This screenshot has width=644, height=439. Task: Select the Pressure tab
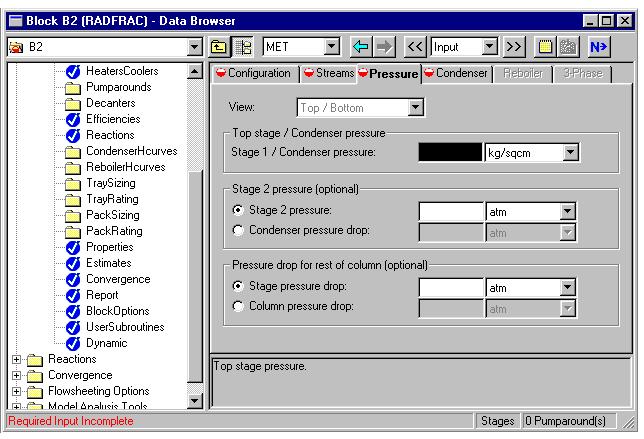coord(389,74)
